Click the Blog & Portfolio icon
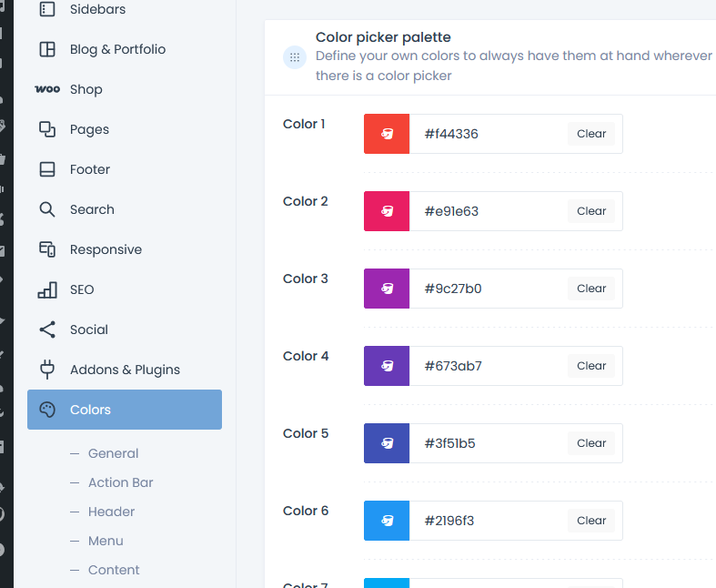The height and width of the screenshot is (588, 716). tap(47, 49)
